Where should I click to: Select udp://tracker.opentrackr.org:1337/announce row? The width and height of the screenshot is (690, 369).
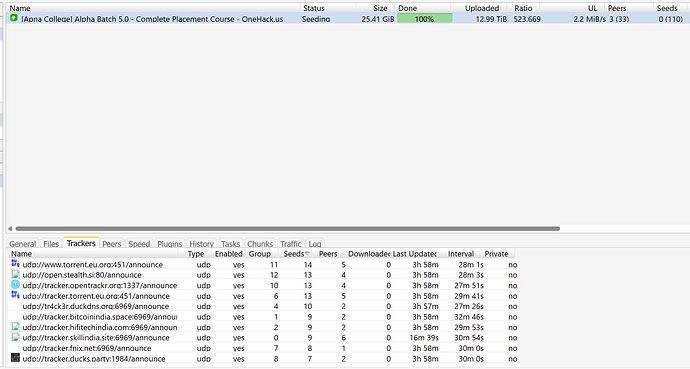263,285
